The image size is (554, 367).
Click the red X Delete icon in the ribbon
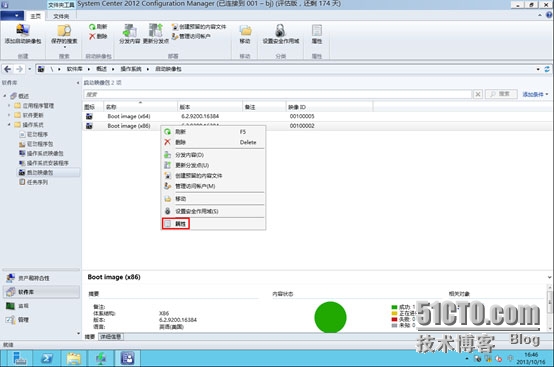click(92, 36)
